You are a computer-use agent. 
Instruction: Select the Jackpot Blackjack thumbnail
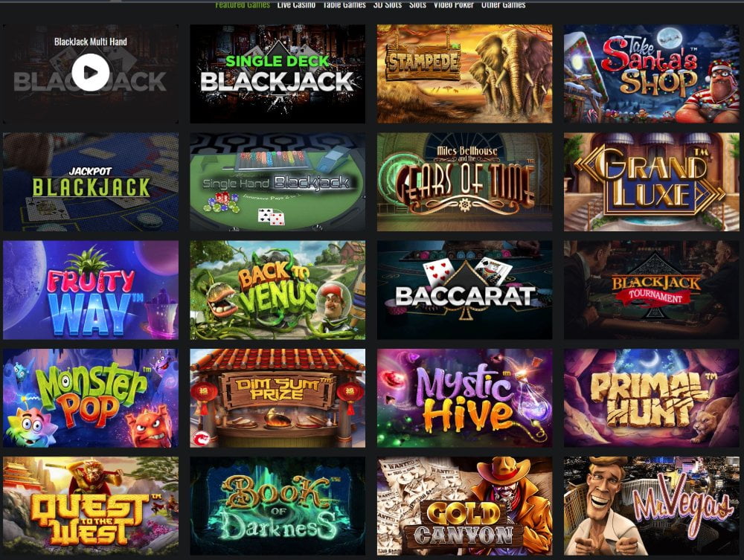[x=91, y=182]
